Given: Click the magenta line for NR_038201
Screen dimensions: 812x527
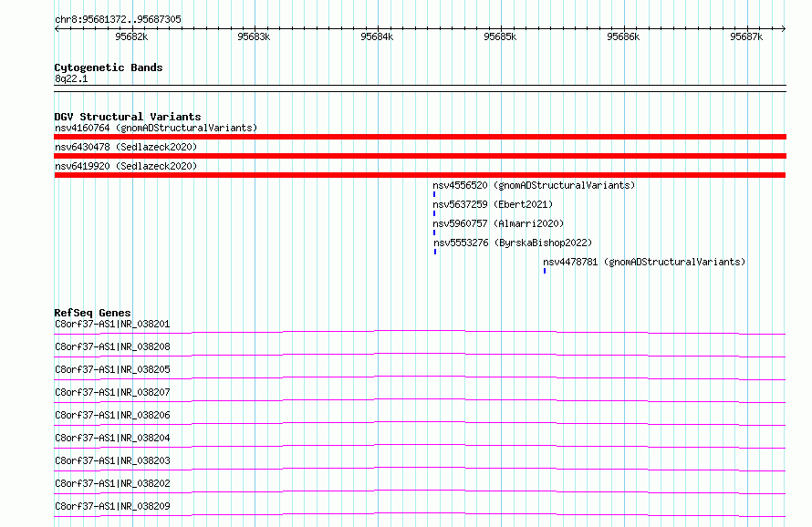Looking at the screenshot, I should coord(420,332).
